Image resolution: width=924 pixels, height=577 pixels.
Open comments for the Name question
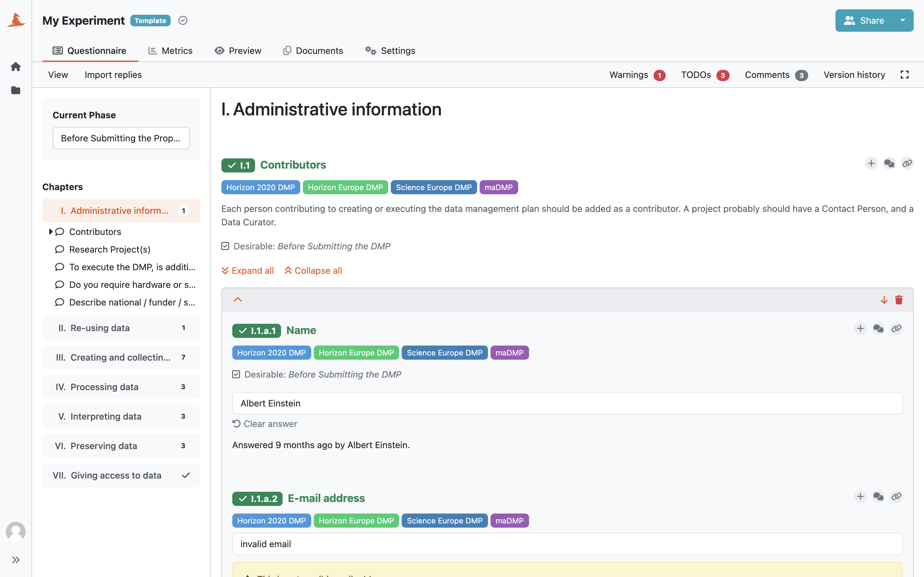(878, 329)
